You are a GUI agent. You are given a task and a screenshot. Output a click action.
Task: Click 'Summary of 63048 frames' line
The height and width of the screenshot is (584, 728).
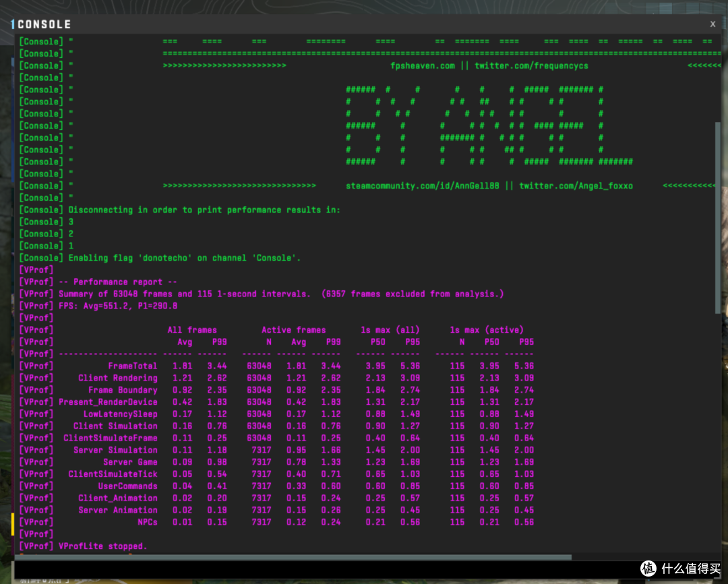pos(281,294)
